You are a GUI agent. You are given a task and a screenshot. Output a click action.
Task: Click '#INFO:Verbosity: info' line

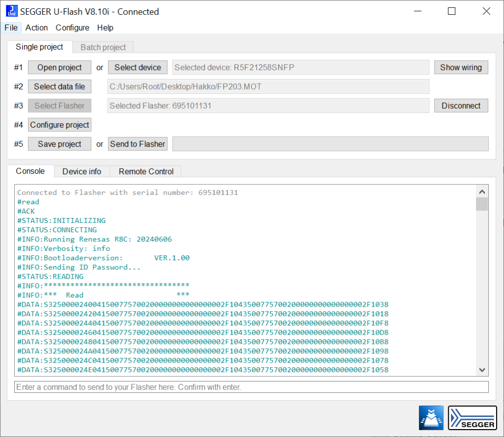click(x=63, y=249)
